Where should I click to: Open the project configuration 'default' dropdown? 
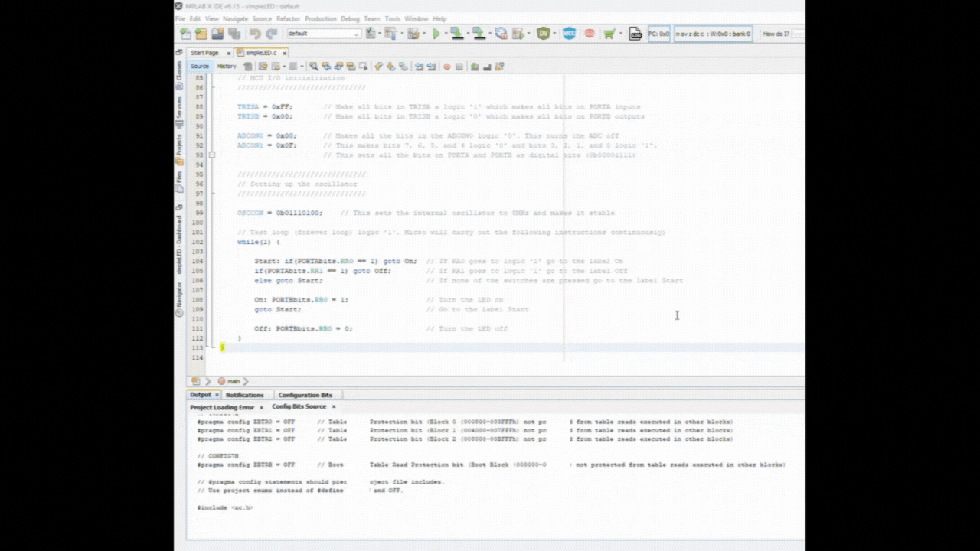(323, 34)
